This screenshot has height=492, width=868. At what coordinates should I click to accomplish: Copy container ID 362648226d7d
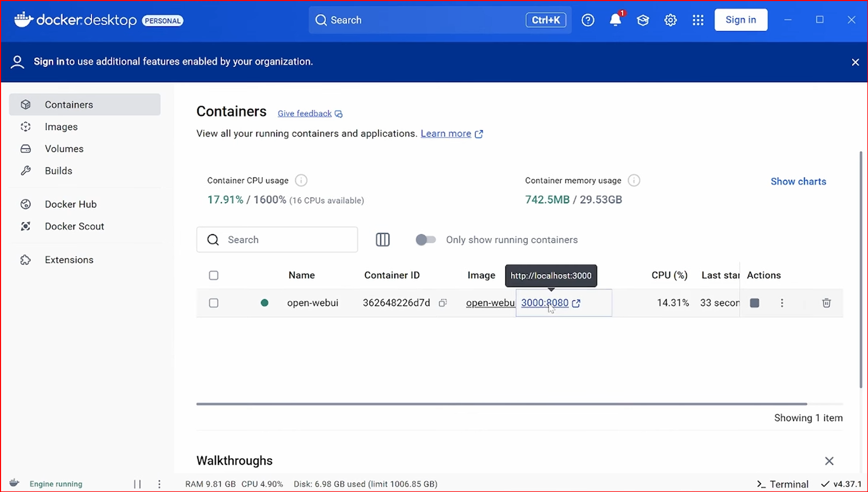click(x=443, y=303)
